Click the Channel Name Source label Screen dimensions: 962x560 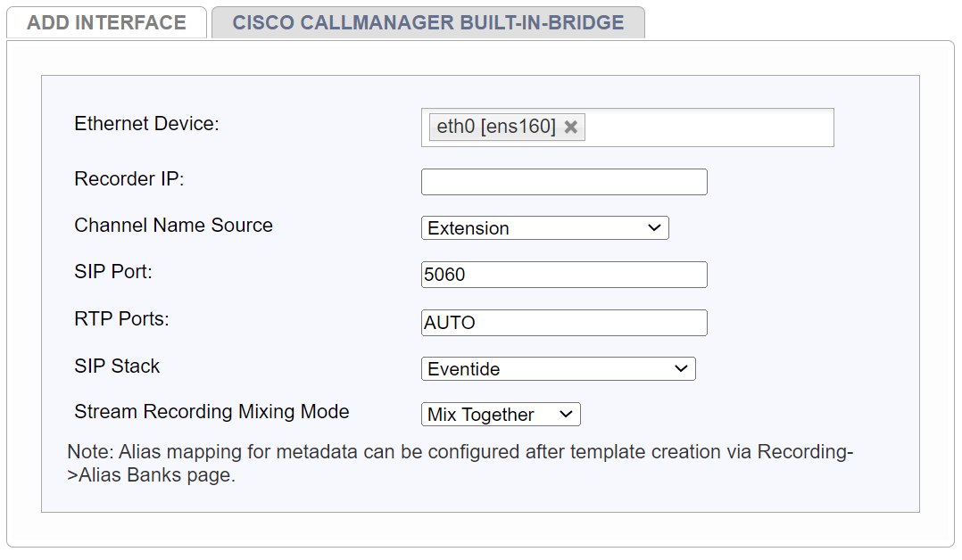tap(173, 225)
